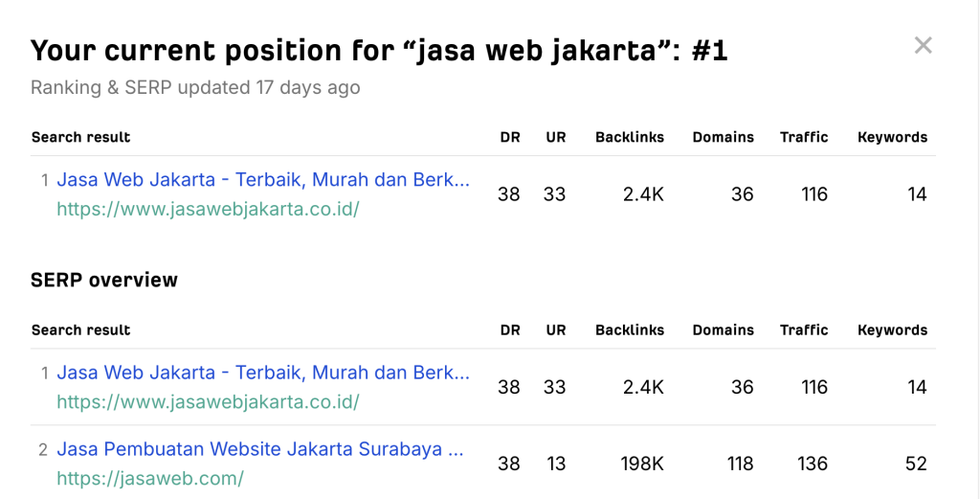The width and height of the screenshot is (980, 499).
Task: Select the 118 domains value for jasaweb.com
Action: tap(740, 464)
